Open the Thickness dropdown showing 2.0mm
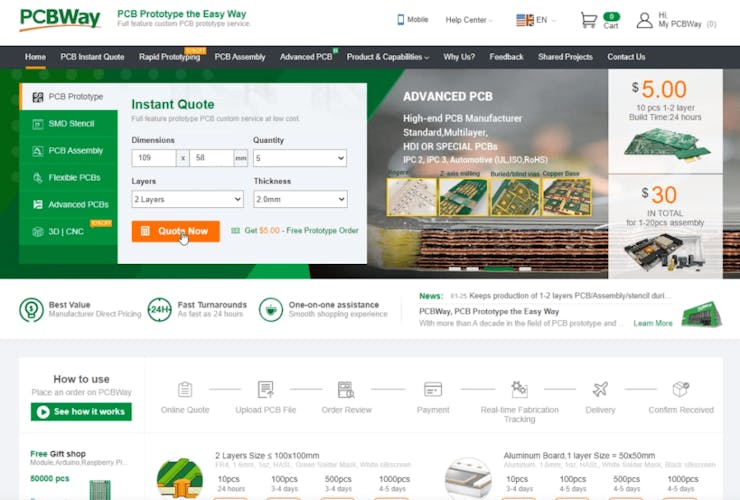The height and width of the screenshot is (500, 740). tap(300, 199)
